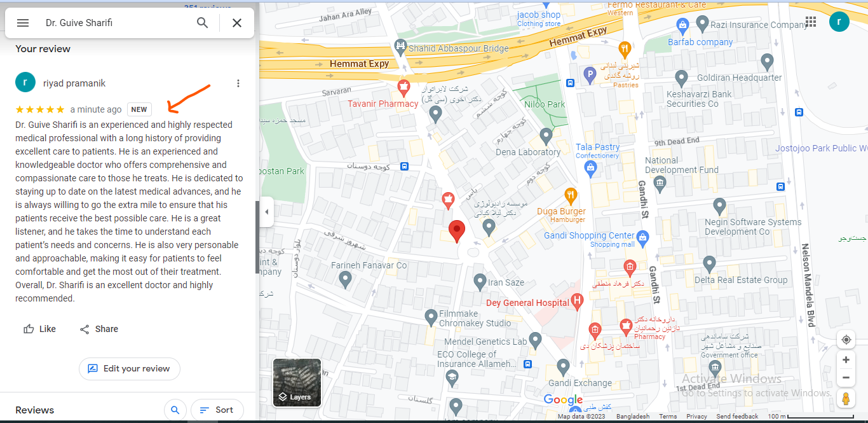Select the Negin Software Systems marker
This screenshot has width=868, height=423.
point(719,205)
